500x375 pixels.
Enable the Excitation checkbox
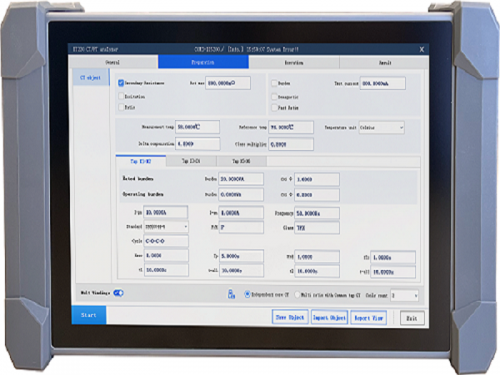121,96
